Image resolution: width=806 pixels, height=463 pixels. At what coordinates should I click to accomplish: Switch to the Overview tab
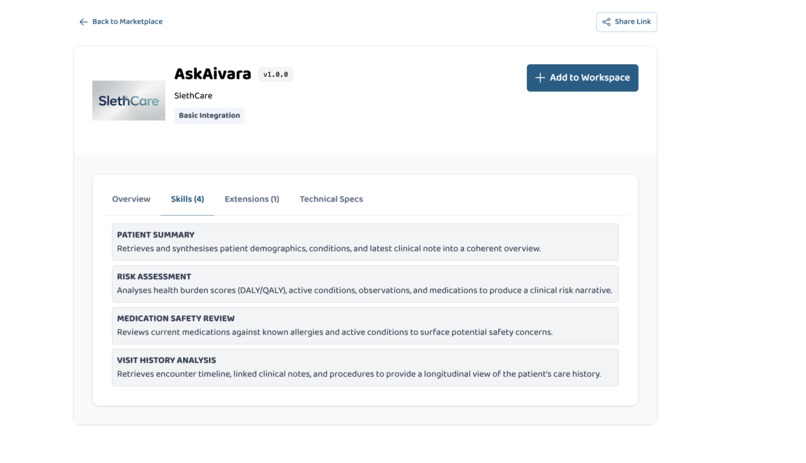(x=131, y=199)
